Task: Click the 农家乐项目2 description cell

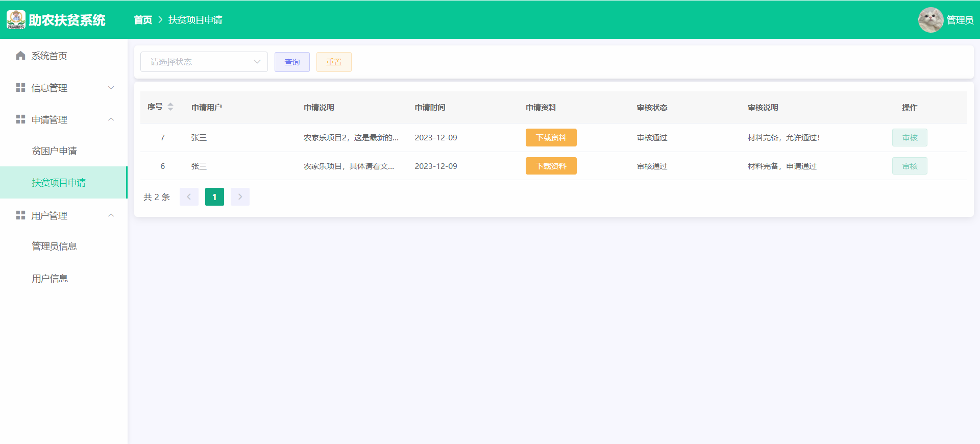Action: [x=351, y=138]
